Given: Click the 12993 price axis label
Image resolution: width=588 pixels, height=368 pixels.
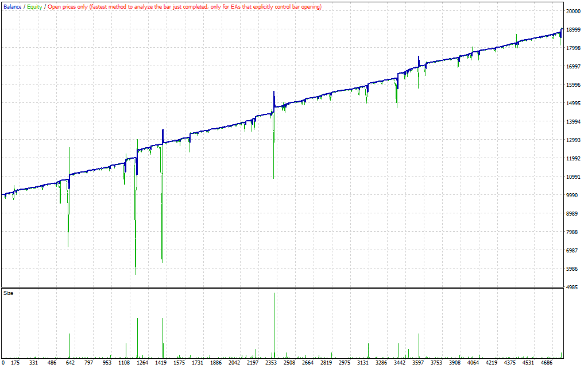Looking at the screenshot, I should 574,140.
